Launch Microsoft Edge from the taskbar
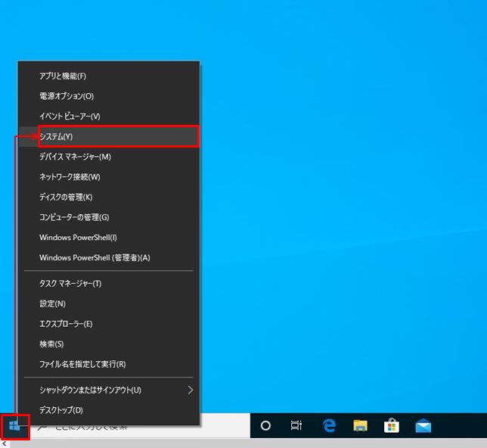Screen dimensions: 487x448 coord(329,425)
